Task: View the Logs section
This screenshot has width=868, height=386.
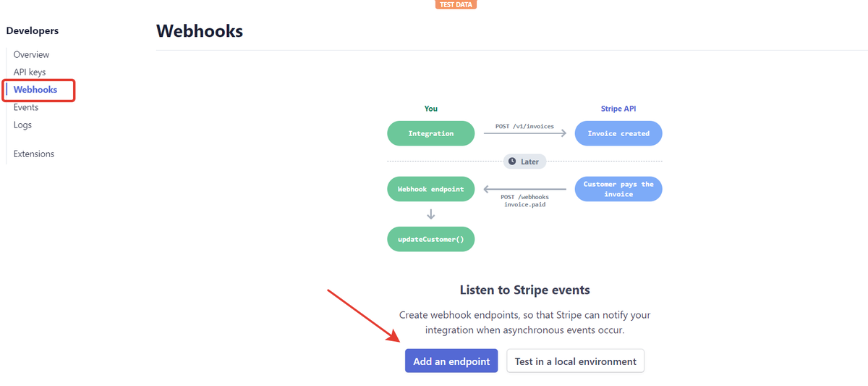Action: [x=22, y=125]
